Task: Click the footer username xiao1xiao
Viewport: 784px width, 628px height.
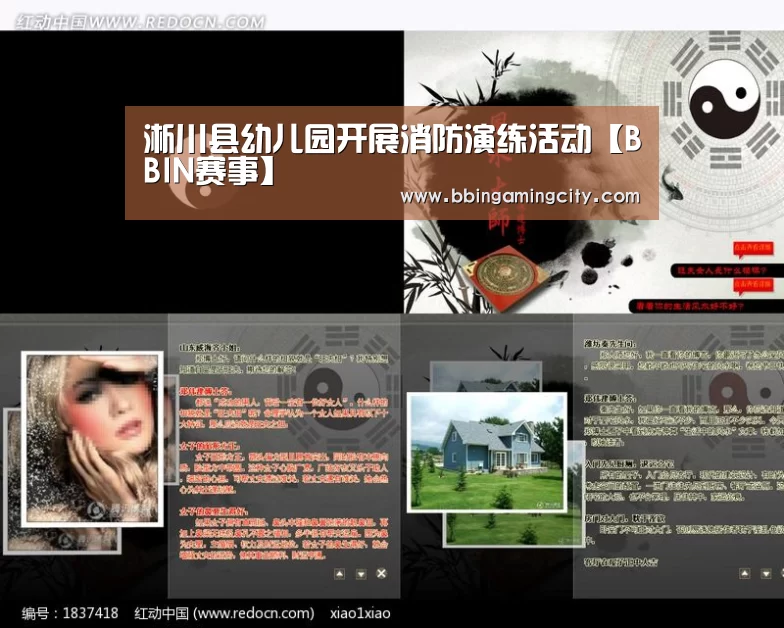Action: tap(360, 613)
